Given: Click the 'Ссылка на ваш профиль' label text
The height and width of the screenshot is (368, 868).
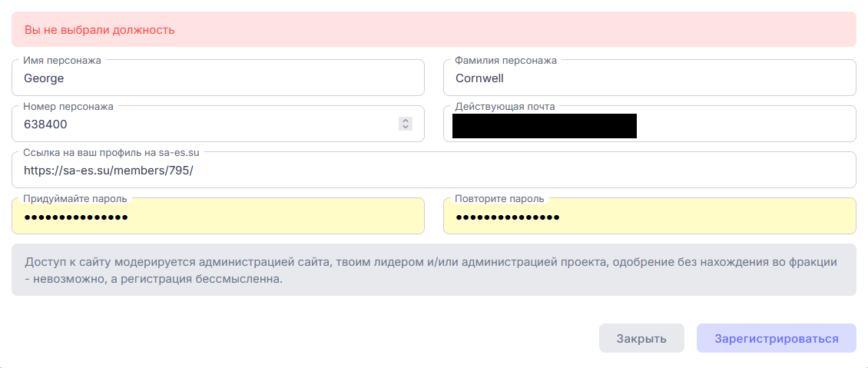Looking at the screenshot, I should pos(111,152).
